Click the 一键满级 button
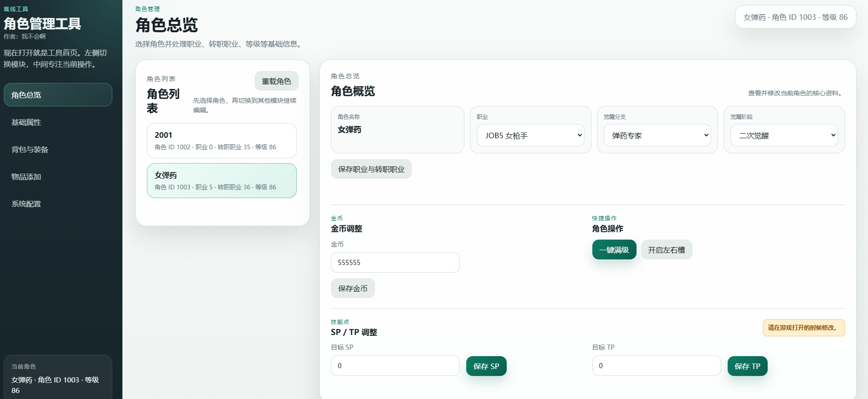Screen dimensions: 868x399 (x=614, y=250)
